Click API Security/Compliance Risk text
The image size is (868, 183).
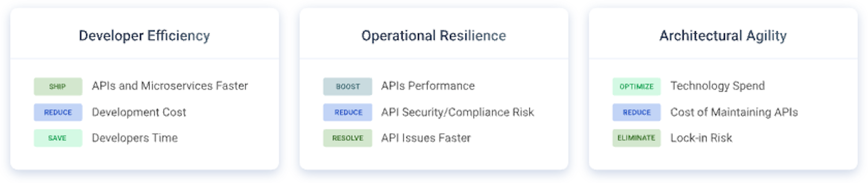458,112
